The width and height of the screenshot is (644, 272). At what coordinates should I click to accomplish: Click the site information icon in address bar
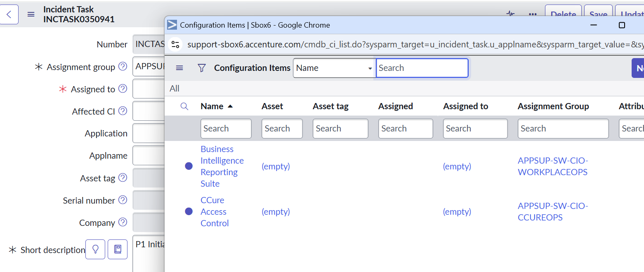pos(176,45)
